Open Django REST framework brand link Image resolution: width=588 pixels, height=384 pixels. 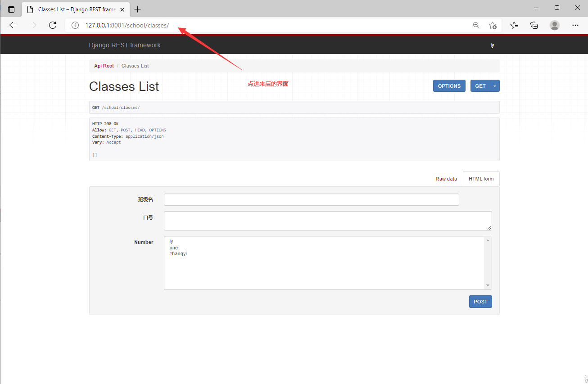125,45
